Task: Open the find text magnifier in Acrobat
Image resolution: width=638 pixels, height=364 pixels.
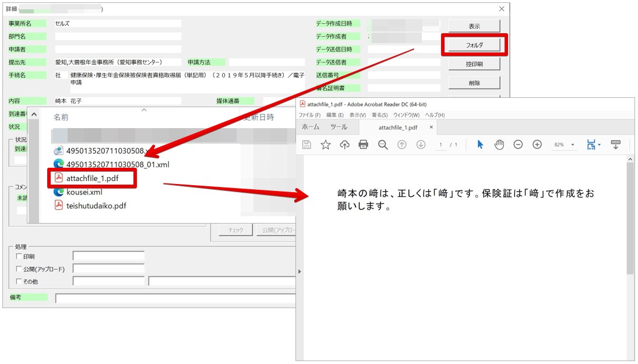Action: click(382, 145)
